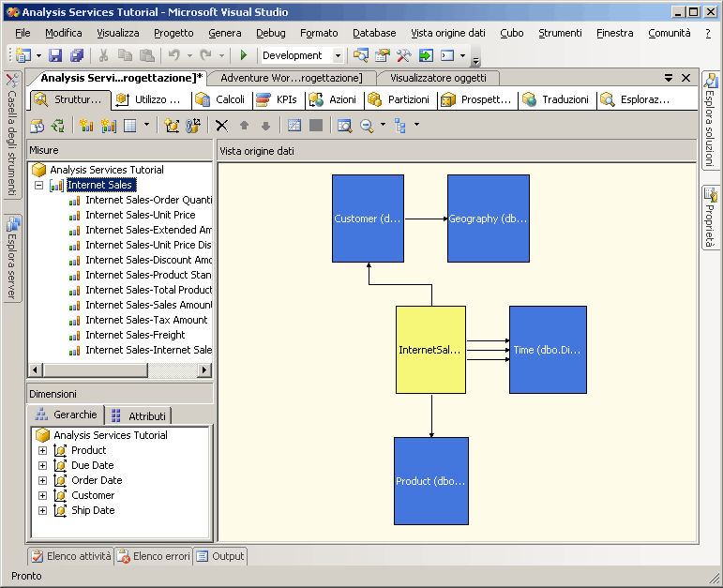Click the Save icon in the toolbar

click(55, 56)
